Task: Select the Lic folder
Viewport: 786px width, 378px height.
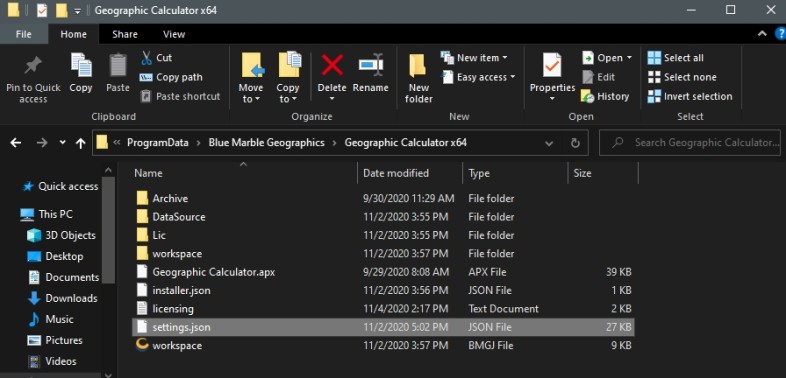Action: pyautogui.click(x=383, y=235)
